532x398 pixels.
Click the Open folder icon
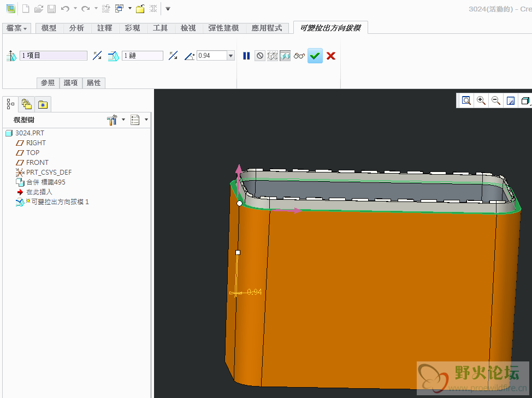pyautogui.click(x=39, y=9)
